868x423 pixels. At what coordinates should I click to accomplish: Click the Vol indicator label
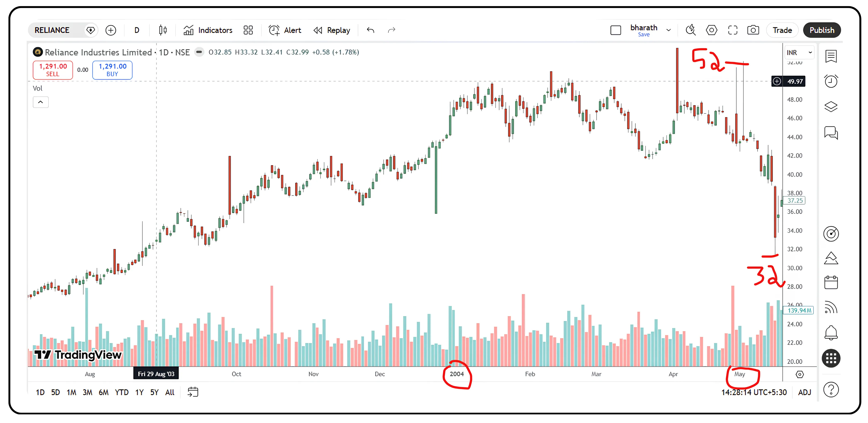[x=37, y=88]
